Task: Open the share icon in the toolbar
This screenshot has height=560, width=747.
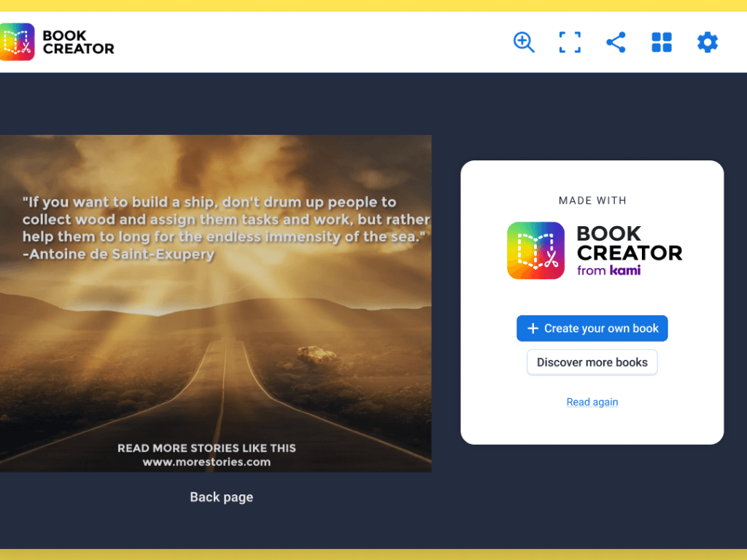Action: [x=616, y=42]
